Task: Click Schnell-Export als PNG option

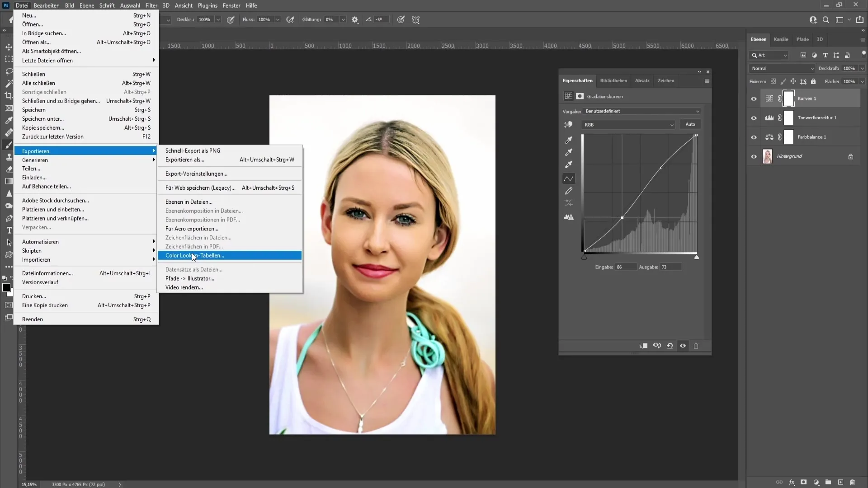Action: pyautogui.click(x=193, y=150)
